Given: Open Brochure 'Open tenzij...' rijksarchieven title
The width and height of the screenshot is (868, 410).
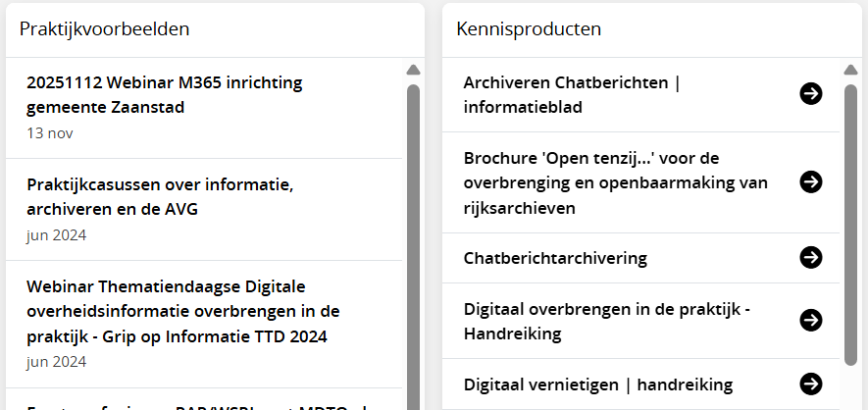Looking at the screenshot, I should [x=615, y=182].
